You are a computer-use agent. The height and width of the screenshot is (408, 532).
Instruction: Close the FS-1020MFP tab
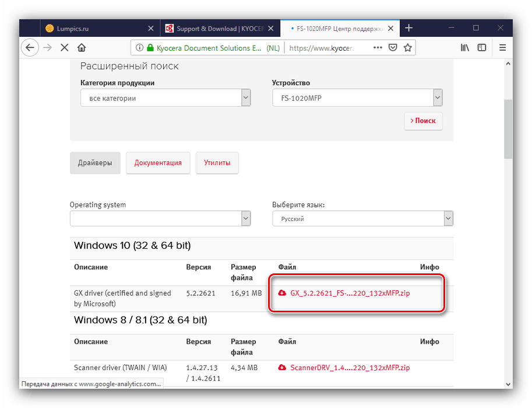(x=391, y=29)
